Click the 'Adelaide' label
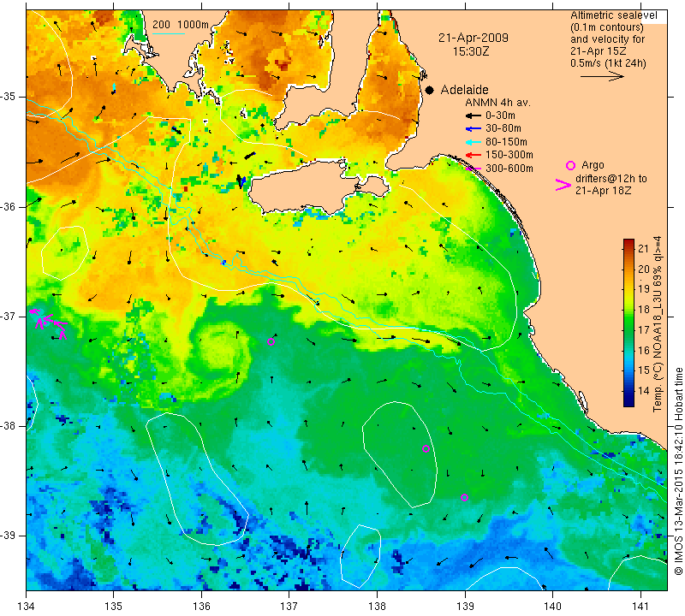Viewport: 685px width, 616px height. pyautogui.click(x=464, y=90)
